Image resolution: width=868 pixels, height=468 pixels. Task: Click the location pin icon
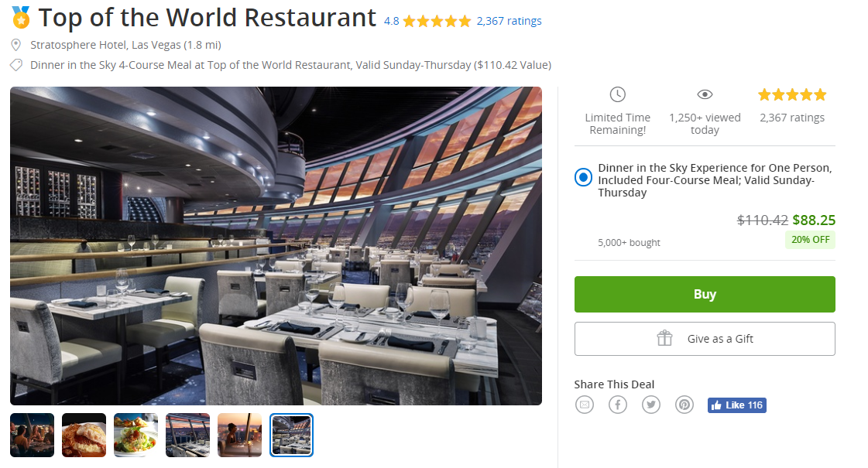click(x=16, y=45)
